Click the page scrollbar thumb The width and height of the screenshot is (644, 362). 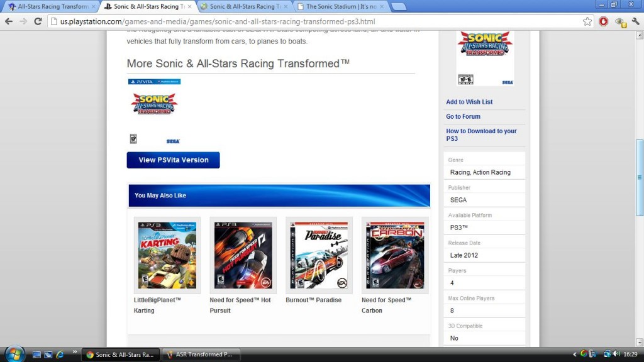(640, 177)
